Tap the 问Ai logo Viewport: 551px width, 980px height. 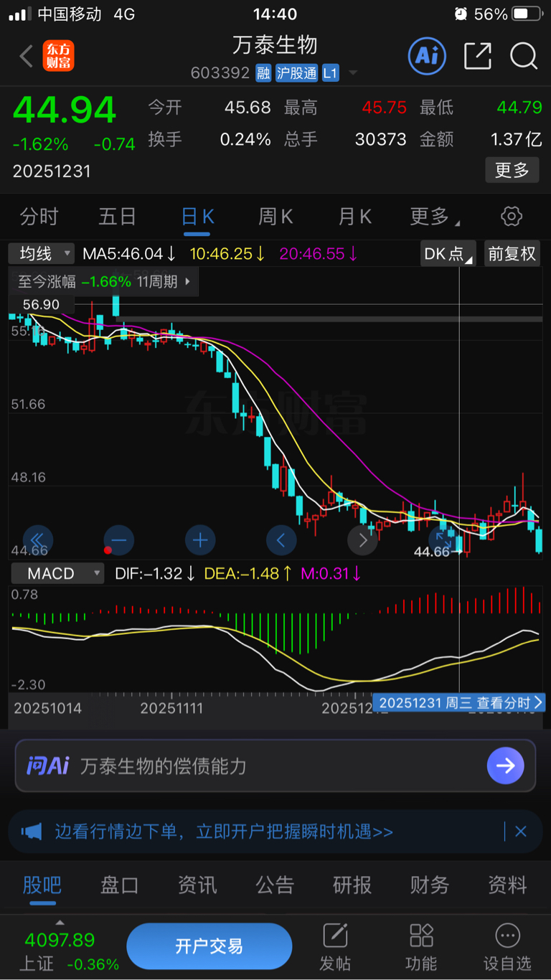tap(47, 766)
